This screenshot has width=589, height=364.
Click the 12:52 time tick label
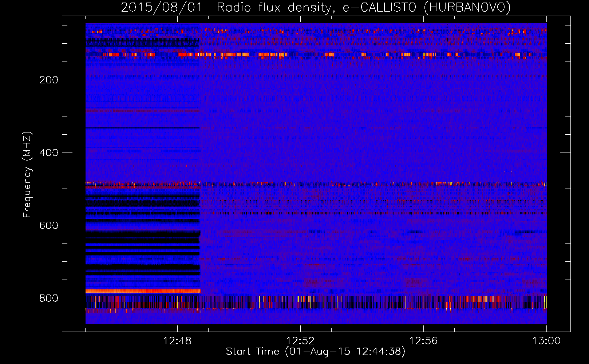pyautogui.click(x=300, y=341)
